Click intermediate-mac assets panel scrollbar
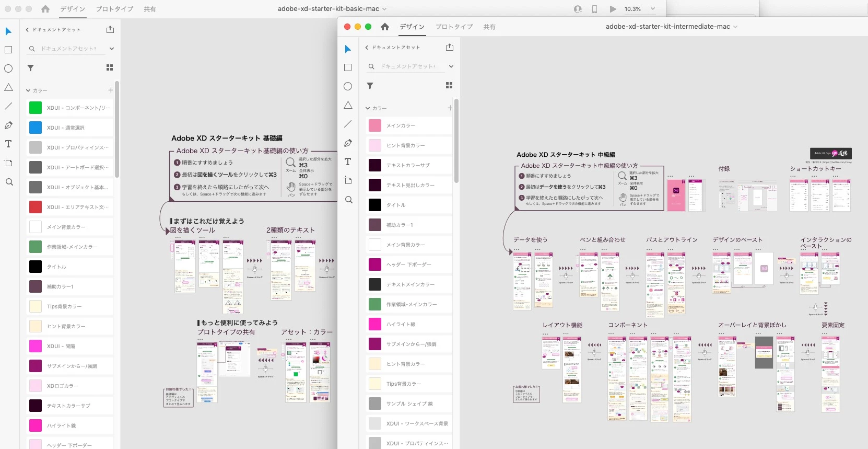 tap(456, 141)
